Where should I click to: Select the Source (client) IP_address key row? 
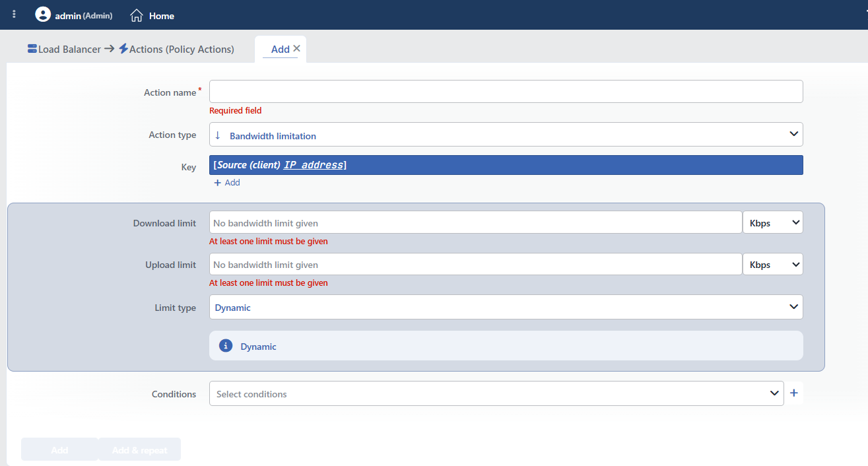point(506,165)
